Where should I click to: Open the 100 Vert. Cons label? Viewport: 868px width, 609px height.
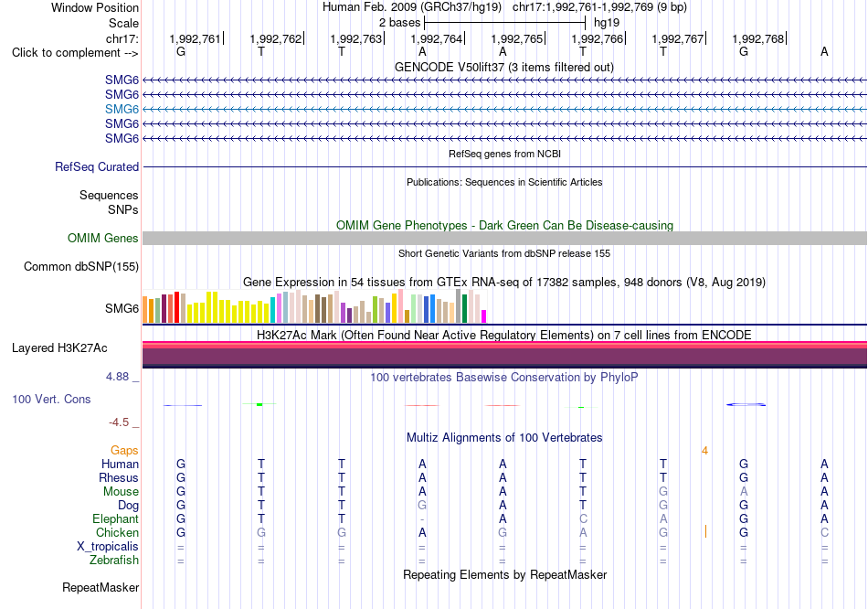click(x=51, y=399)
